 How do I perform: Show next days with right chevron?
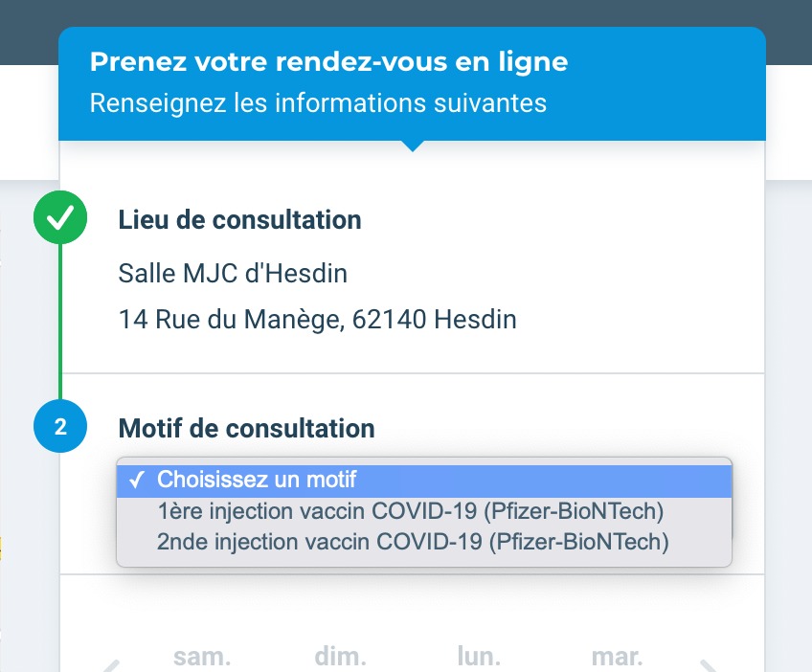coord(709,665)
